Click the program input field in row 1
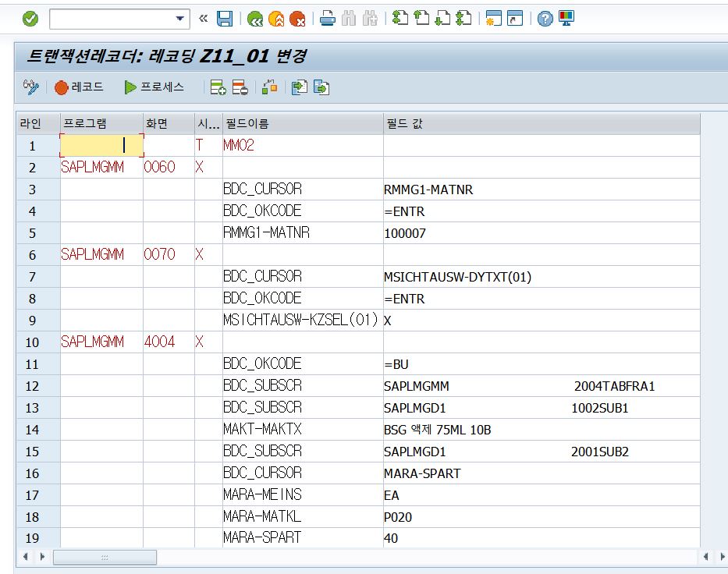This screenshot has height=574, width=728. click(x=101, y=145)
